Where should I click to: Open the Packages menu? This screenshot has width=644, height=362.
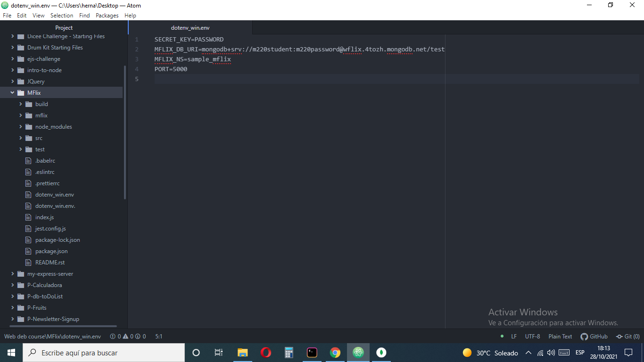click(x=107, y=16)
